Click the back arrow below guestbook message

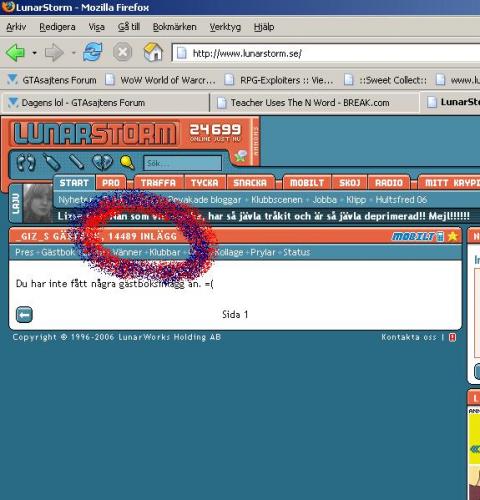[x=24, y=314]
